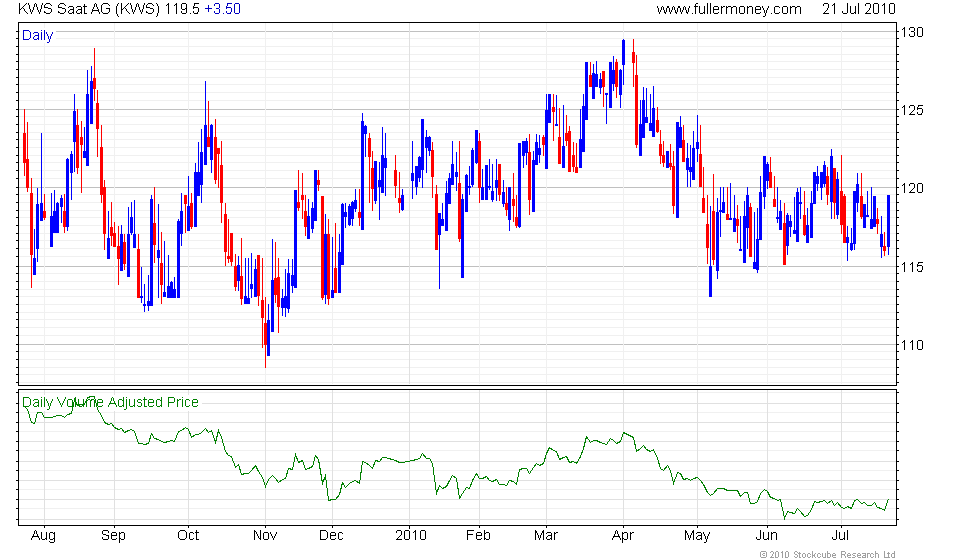Click the Jun month marker on time axis

[x=767, y=536]
